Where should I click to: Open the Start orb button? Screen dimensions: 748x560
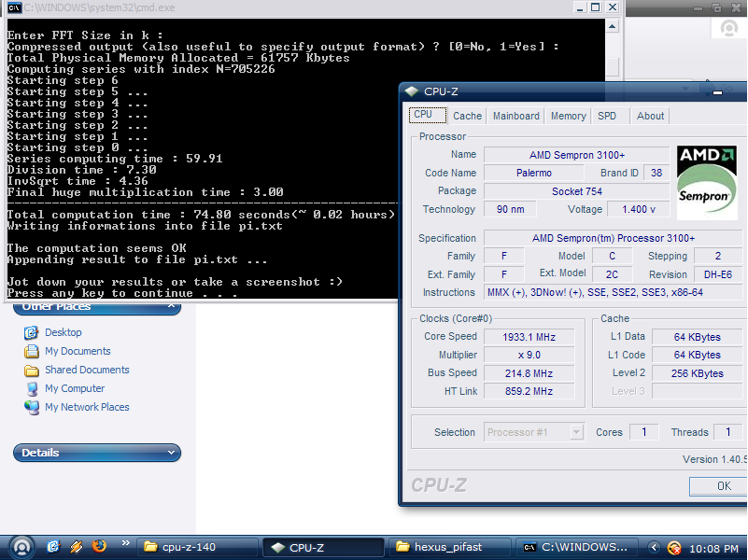21,547
